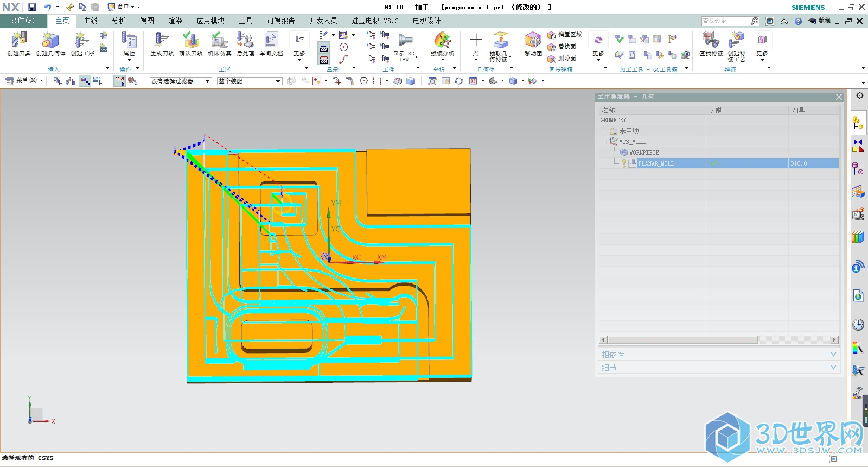Toggle Geometry View in top border bar
Screen dimensions: 868x467
point(85,81)
